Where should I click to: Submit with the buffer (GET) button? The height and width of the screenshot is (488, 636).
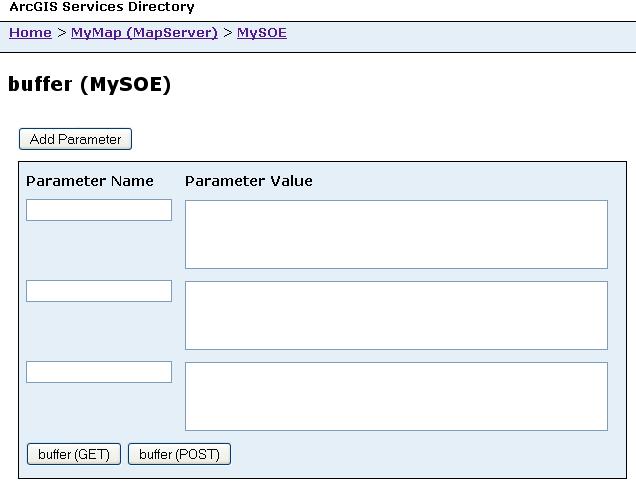pos(74,455)
